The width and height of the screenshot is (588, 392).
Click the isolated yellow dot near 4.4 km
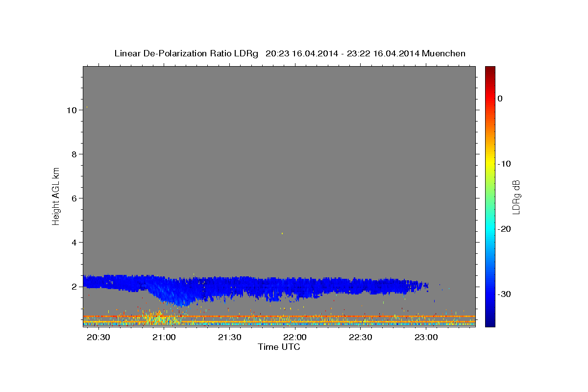click(x=282, y=234)
